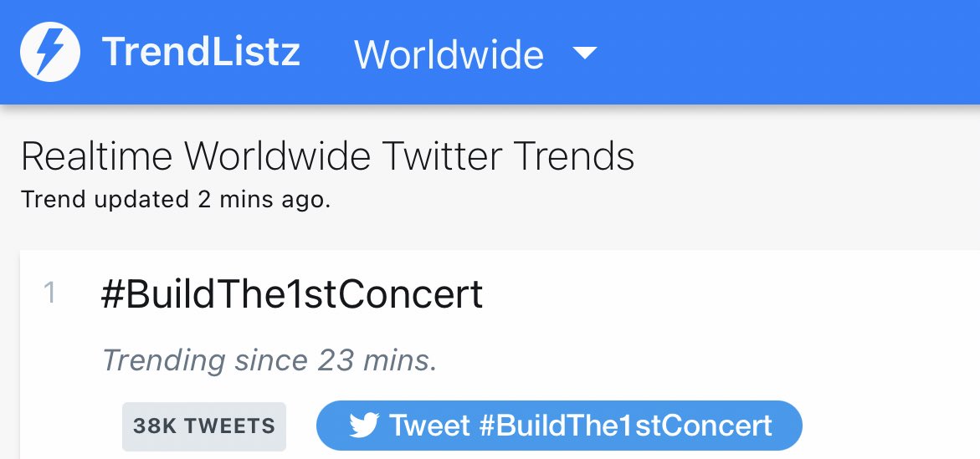This screenshot has width=980, height=459.
Task: Click the TrendListz brand name text
Action: pyautogui.click(x=201, y=51)
